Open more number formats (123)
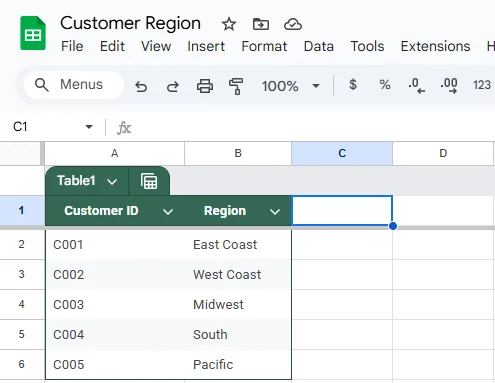 click(x=482, y=85)
